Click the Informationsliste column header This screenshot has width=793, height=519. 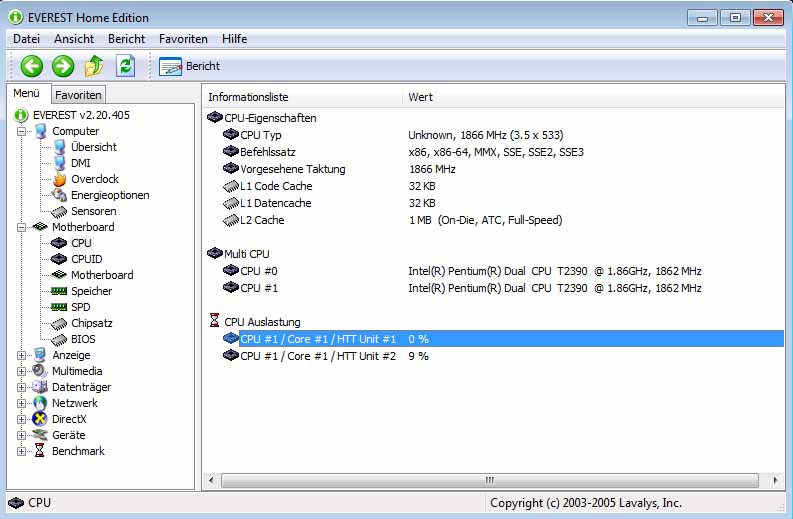click(302, 97)
